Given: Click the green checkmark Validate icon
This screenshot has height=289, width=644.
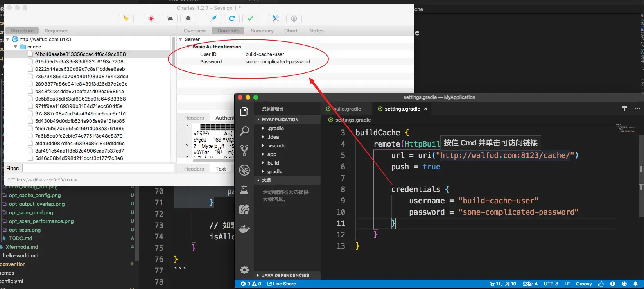Looking at the screenshot, I should (250, 18).
